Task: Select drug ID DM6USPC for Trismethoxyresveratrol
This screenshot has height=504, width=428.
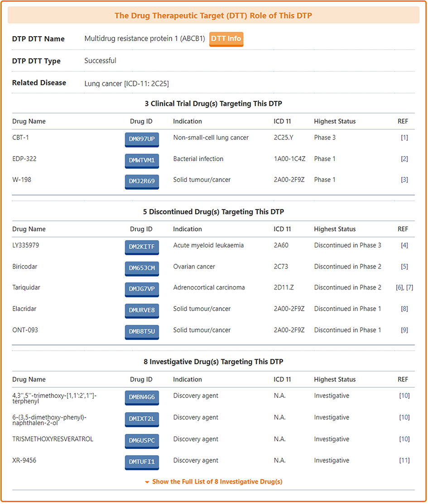Action: pos(142,441)
